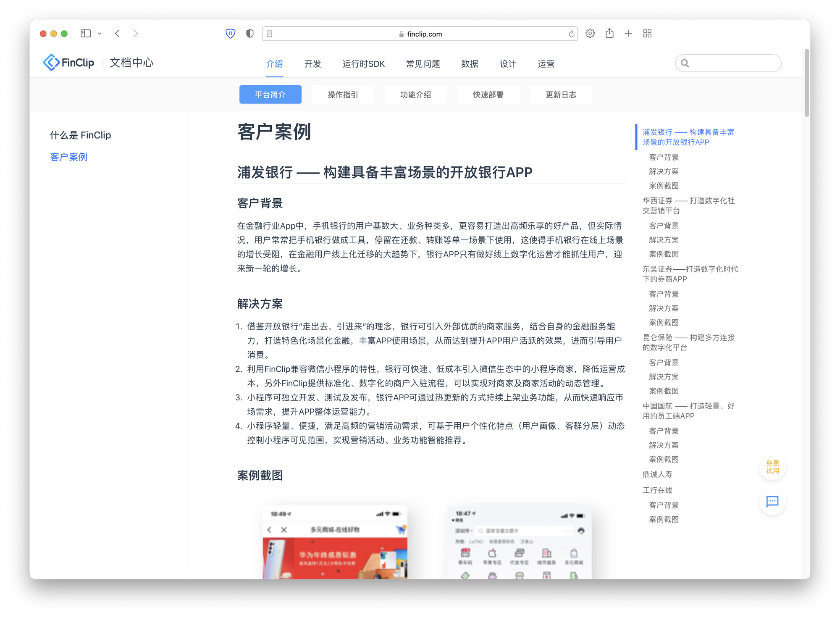Click the 平台简介 button

(x=270, y=95)
